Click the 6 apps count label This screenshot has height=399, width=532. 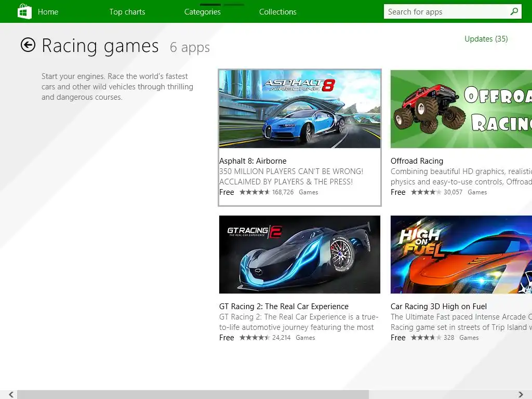pos(190,47)
